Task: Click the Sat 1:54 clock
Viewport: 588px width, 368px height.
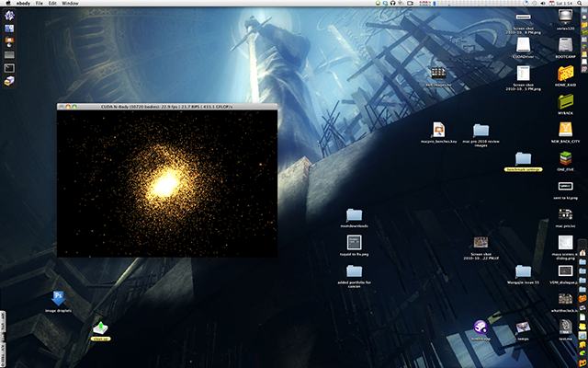Action: point(564,3)
